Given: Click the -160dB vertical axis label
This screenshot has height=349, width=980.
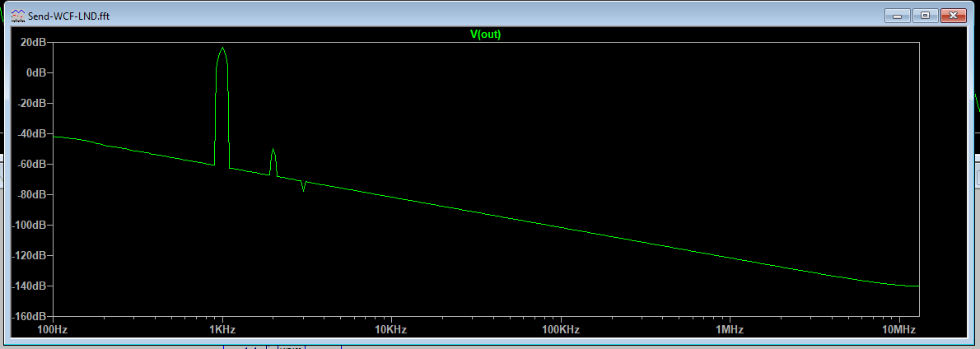Looking at the screenshot, I should pos(29,316).
